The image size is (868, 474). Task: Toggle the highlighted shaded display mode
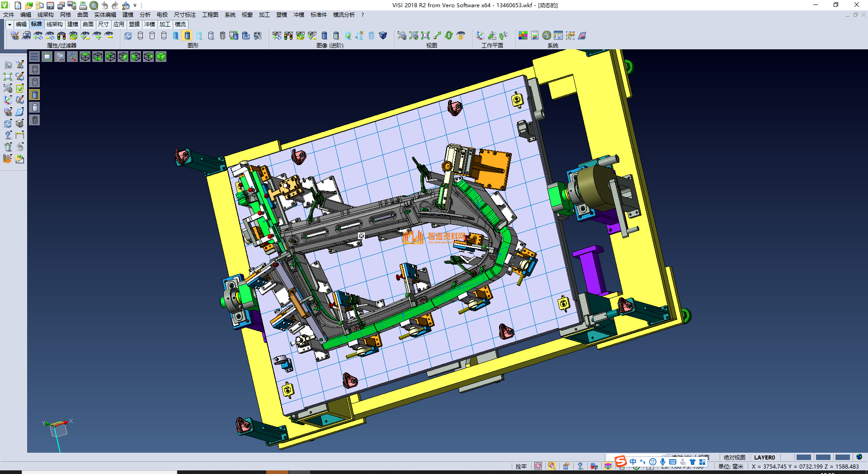[187, 35]
